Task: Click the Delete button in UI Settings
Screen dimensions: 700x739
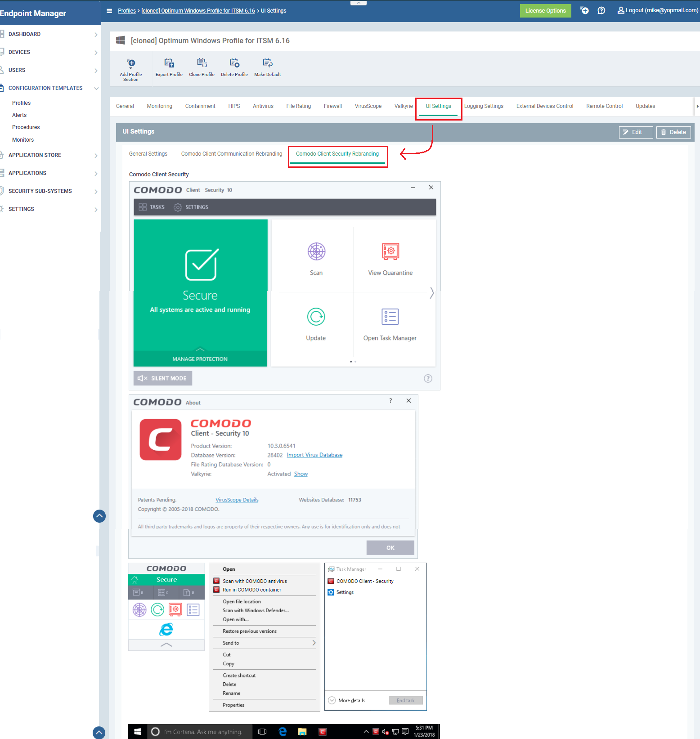Action: pos(673,132)
